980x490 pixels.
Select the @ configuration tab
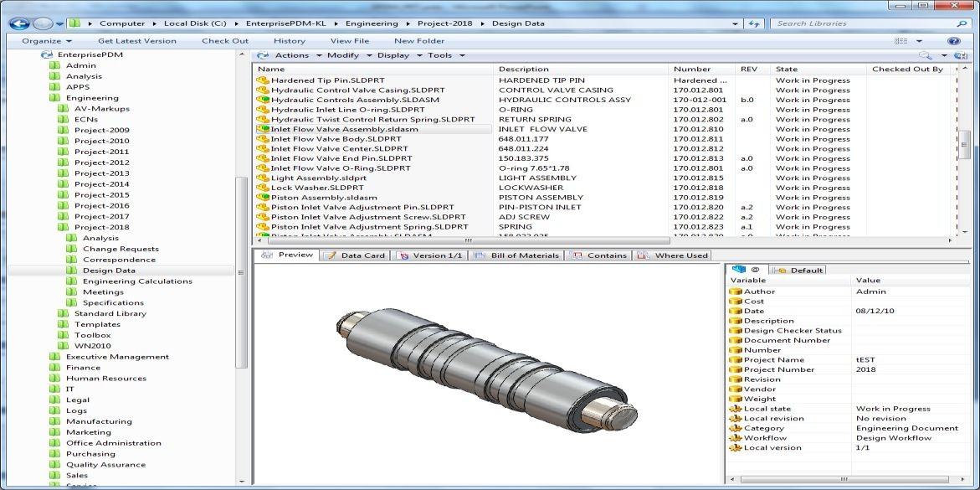pyautogui.click(x=747, y=270)
